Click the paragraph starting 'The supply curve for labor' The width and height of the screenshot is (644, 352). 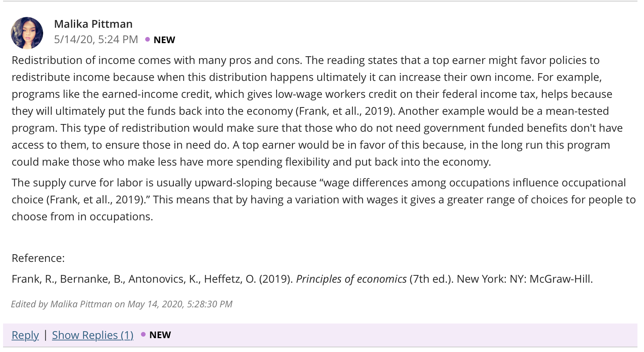pos(324,199)
